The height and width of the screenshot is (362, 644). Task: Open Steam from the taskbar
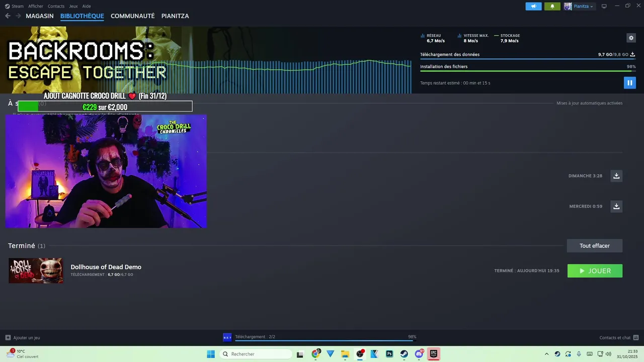pyautogui.click(x=404, y=354)
